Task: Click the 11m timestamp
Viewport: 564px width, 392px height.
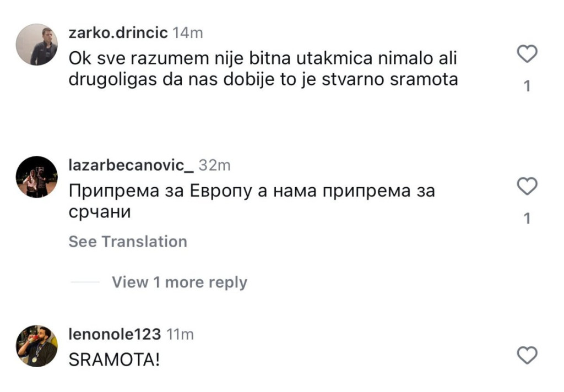Action: tap(179, 334)
